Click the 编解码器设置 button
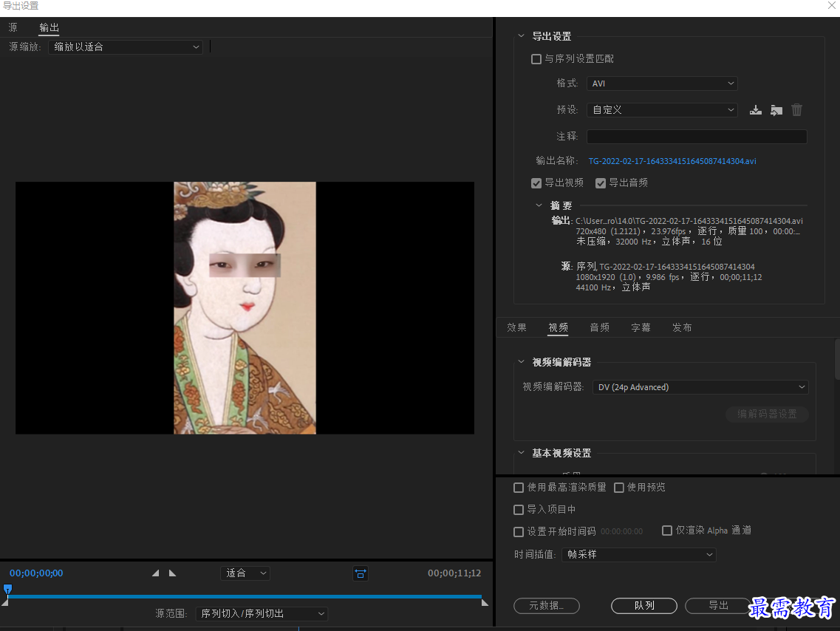This screenshot has width=840, height=631. coord(767,414)
